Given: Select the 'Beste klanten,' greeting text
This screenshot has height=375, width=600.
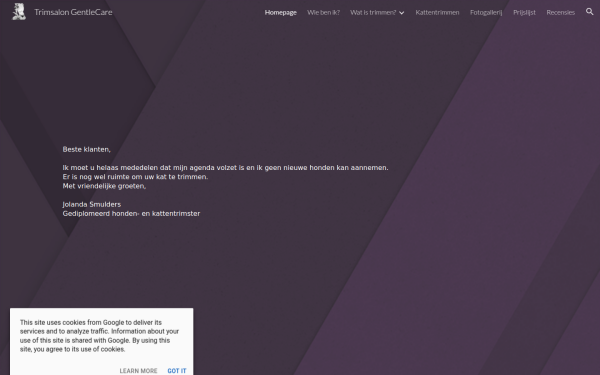Looking at the screenshot, I should pyautogui.click(x=86, y=149).
